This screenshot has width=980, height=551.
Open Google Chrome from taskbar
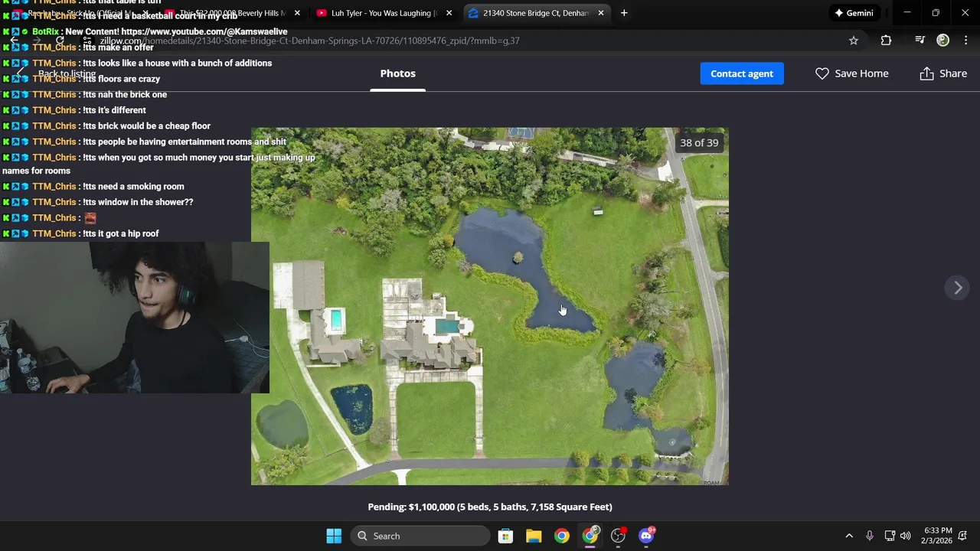click(562, 536)
